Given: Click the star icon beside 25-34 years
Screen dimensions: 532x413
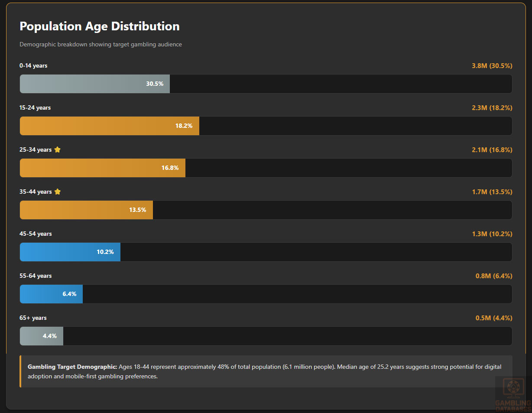Looking at the screenshot, I should pyautogui.click(x=57, y=150).
